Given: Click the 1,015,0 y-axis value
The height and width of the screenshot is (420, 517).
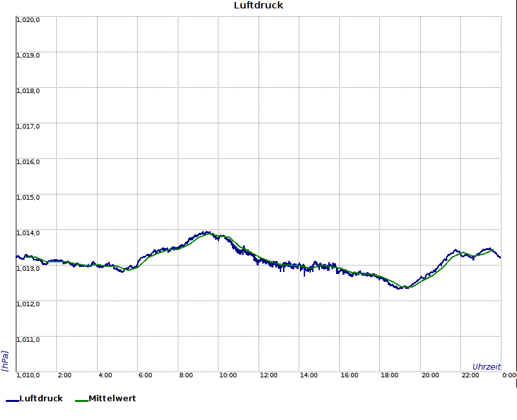Looking at the screenshot, I should (x=28, y=198).
